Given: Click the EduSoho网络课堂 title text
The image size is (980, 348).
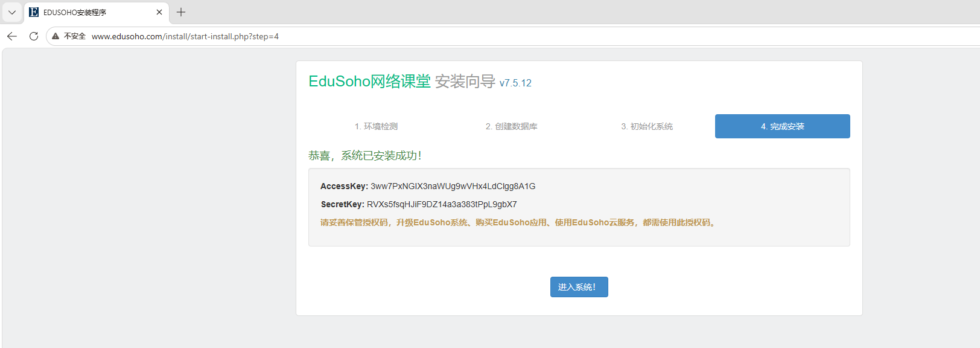Looking at the screenshot, I should pos(369,81).
